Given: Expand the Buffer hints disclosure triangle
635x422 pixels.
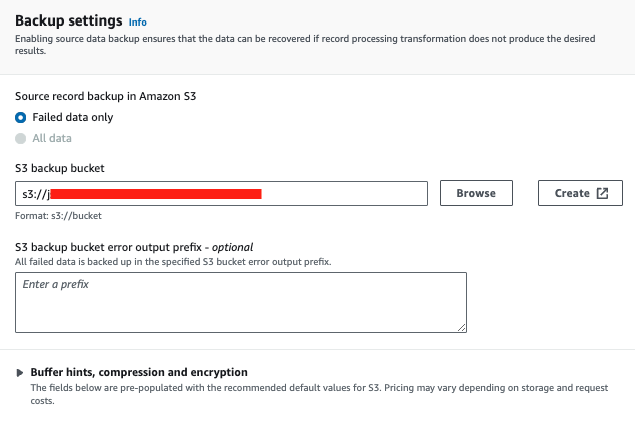Looking at the screenshot, I should click(19, 372).
